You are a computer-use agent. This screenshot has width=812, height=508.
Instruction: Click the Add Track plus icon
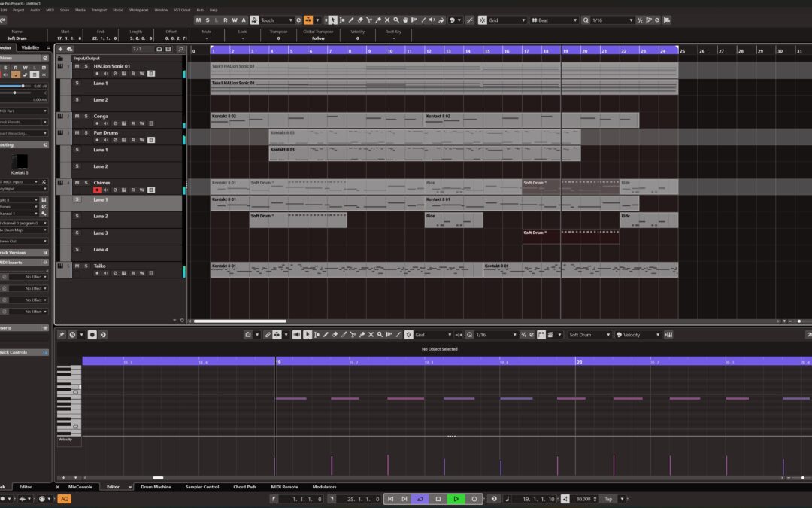[61, 49]
